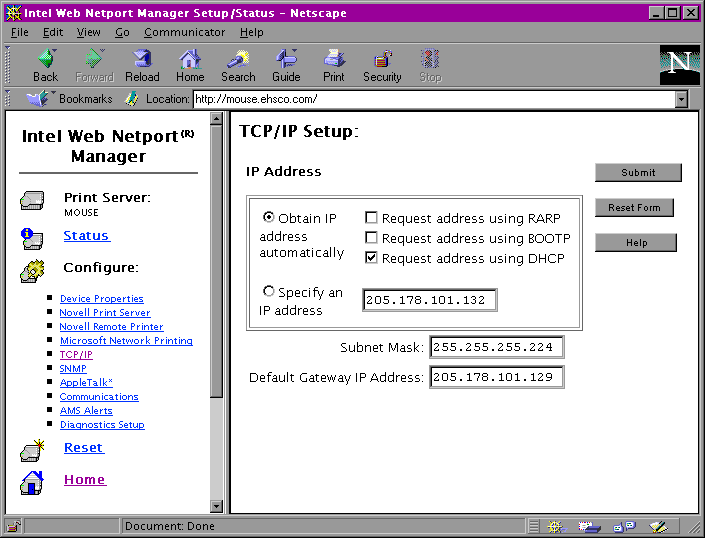Open the View menu
Screen dimensions: 705x538
[x=89, y=32]
